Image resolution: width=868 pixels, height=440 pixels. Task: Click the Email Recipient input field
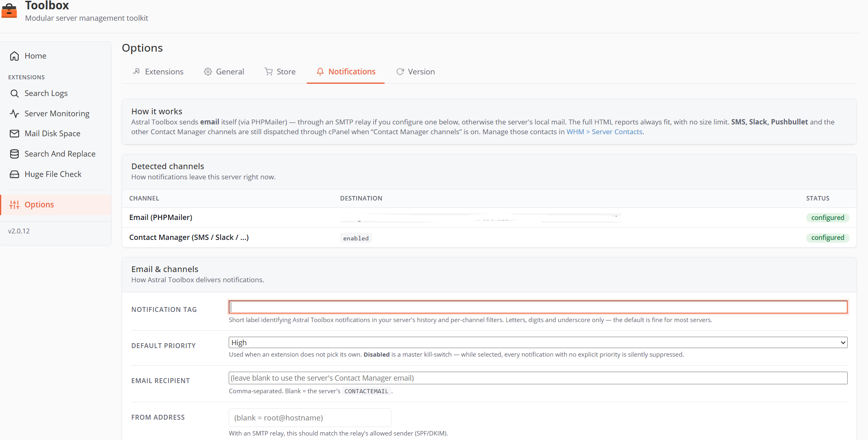tap(538, 378)
